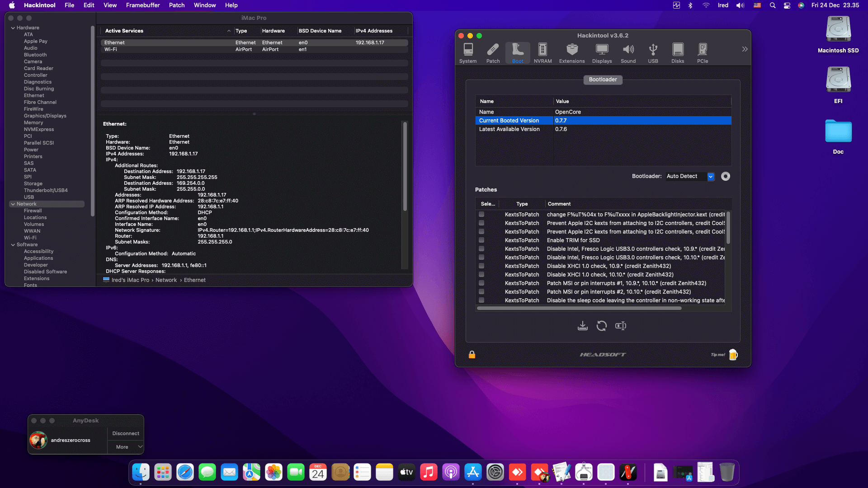868x488 pixels.
Task: Open Control Center in menu bar
Action: click(x=787, y=5)
